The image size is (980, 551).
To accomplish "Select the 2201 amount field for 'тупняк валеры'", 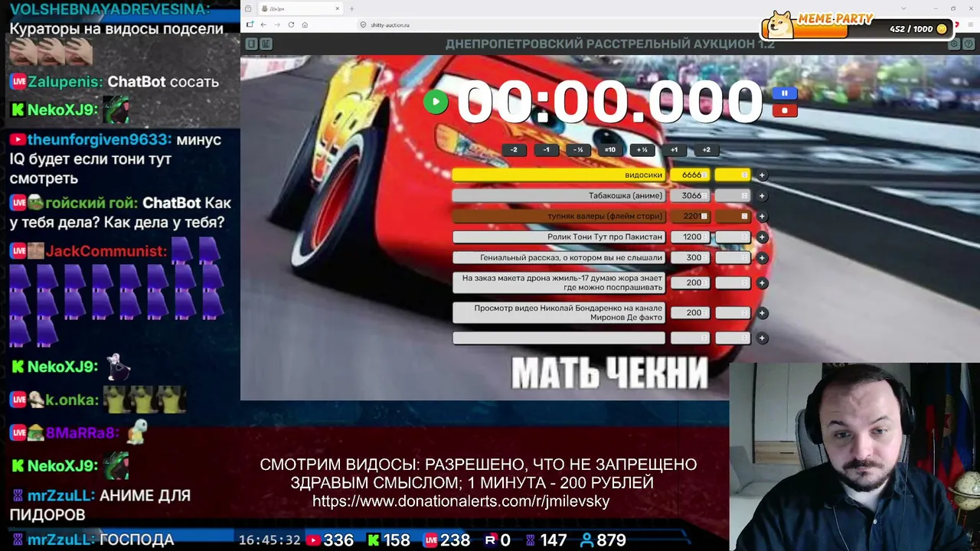I will pos(691,217).
